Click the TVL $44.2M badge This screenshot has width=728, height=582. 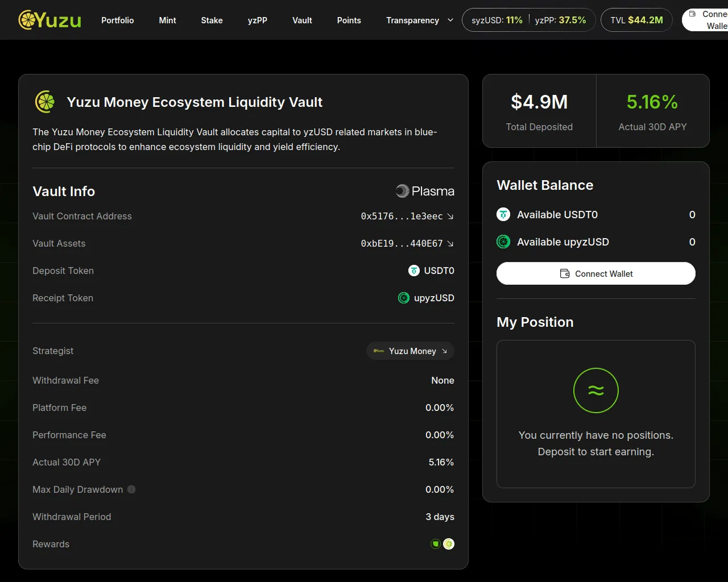pyautogui.click(x=636, y=20)
